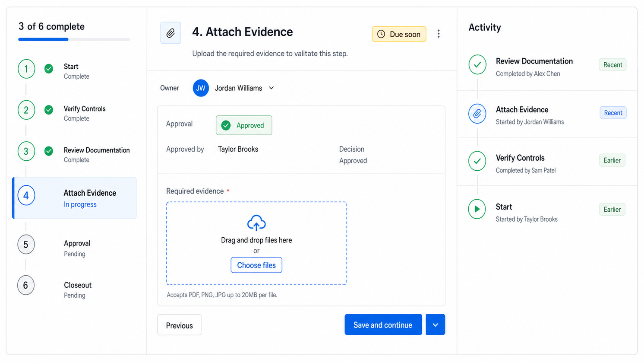Click the clock icon in Due soon badge
The image size is (644, 363).
381,34
